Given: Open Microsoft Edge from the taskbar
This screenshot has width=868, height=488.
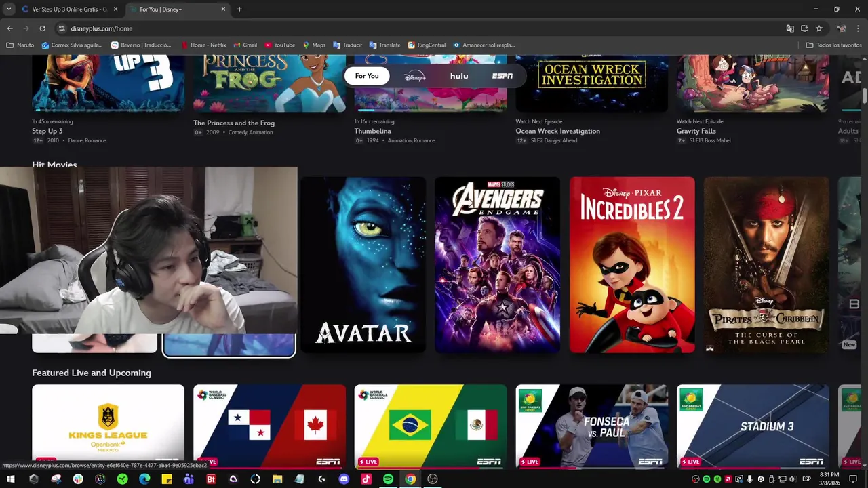Looking at the screenshot, I should tap(144, 479).
